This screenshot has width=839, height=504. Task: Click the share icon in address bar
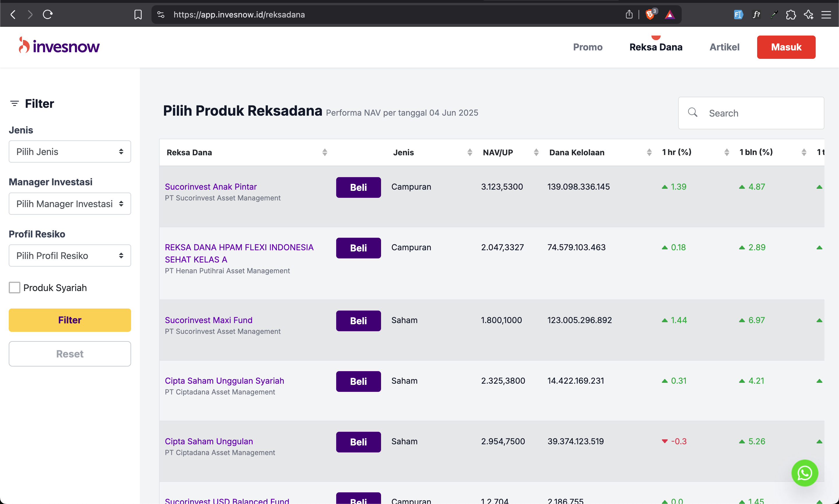click(629, 15)
